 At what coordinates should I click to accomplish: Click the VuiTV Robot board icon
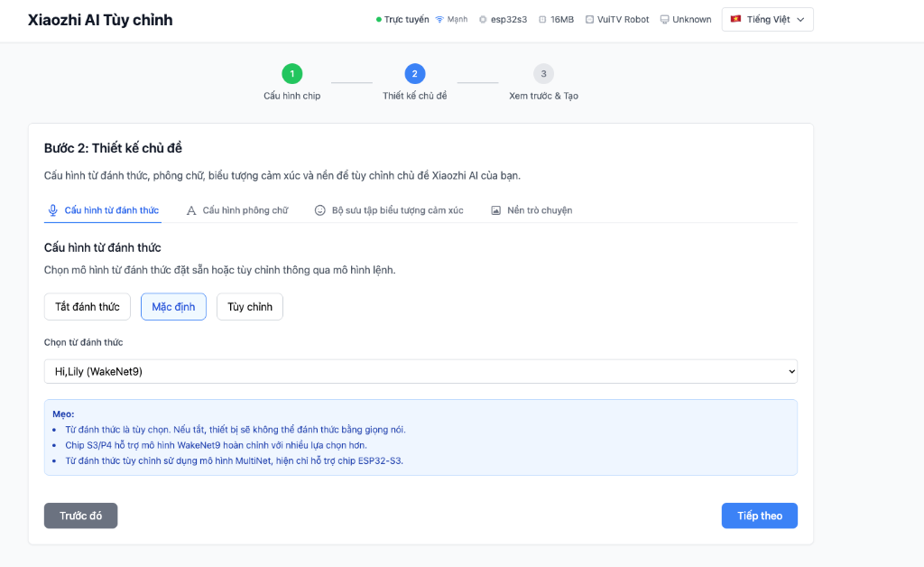point(589,19)
